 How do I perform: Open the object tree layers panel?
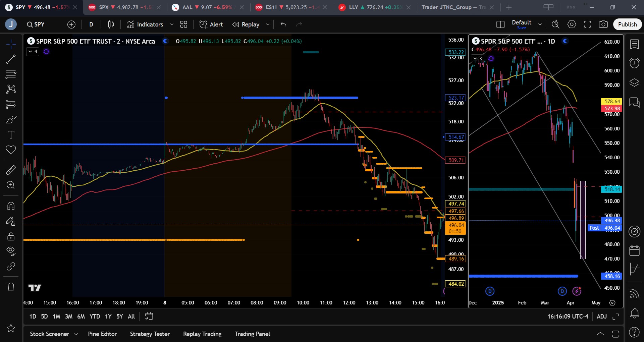634,82
